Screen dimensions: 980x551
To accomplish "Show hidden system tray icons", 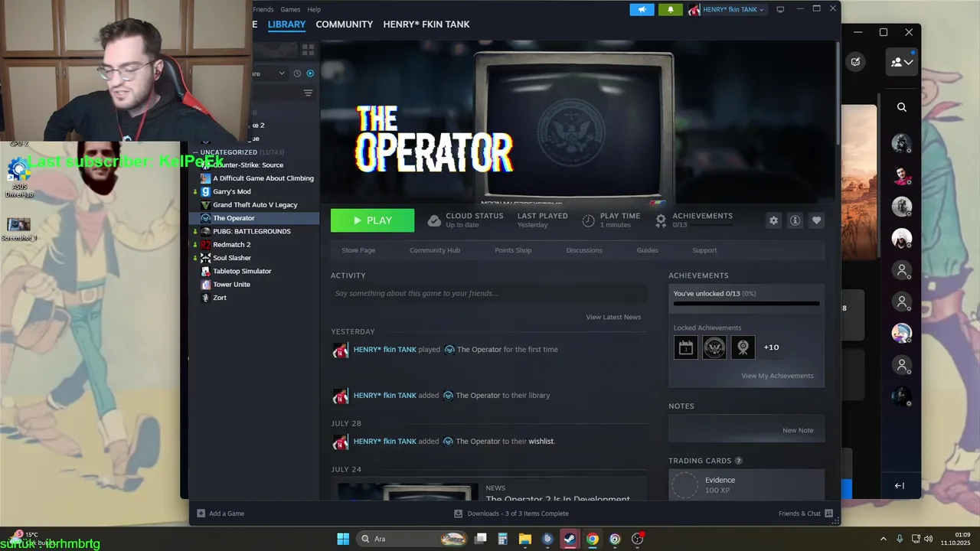I will tap(885, 539).
